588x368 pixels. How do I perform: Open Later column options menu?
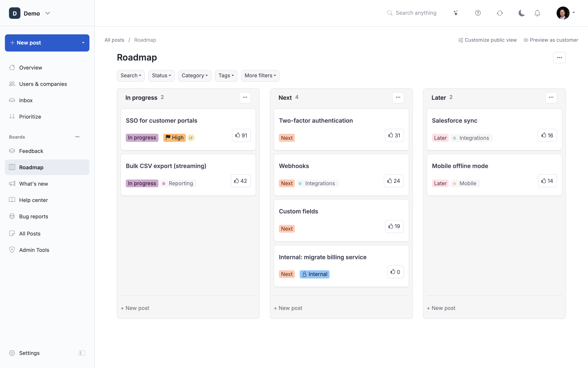tap(551, 97)
